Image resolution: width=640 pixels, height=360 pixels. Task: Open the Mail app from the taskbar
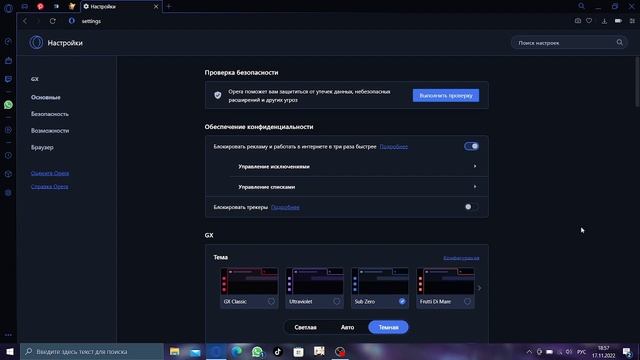click(x=196, y=351)
